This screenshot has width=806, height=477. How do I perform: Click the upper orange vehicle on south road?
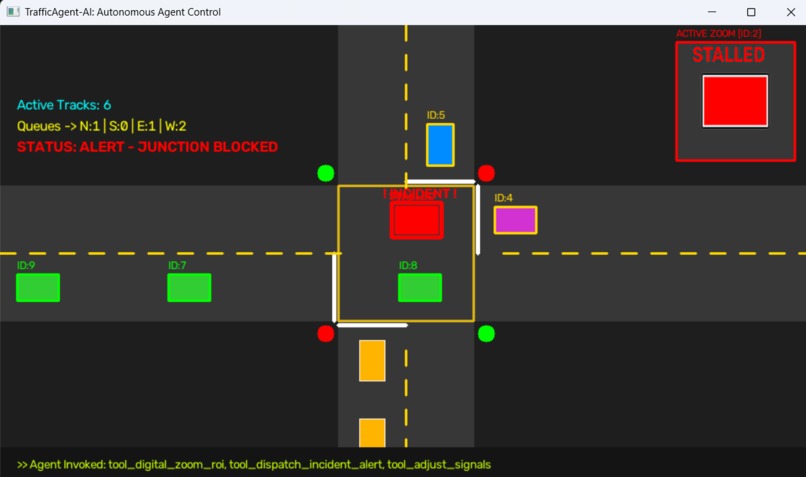pos(372,360)
